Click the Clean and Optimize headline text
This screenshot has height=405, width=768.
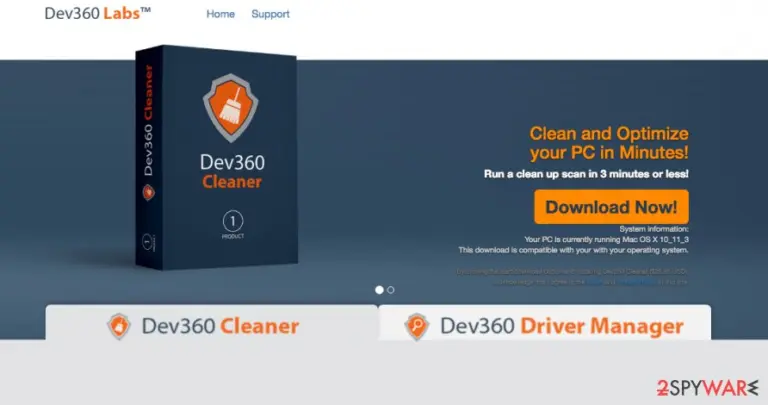pyautogui.click(x=609, y=143)
